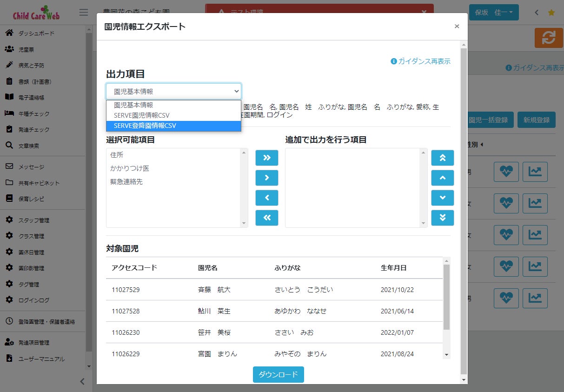The width and height of the screenshot is (564, 392).
Task: Choose 園児基本情報 from the dropdown list
Action: [173, 105]
